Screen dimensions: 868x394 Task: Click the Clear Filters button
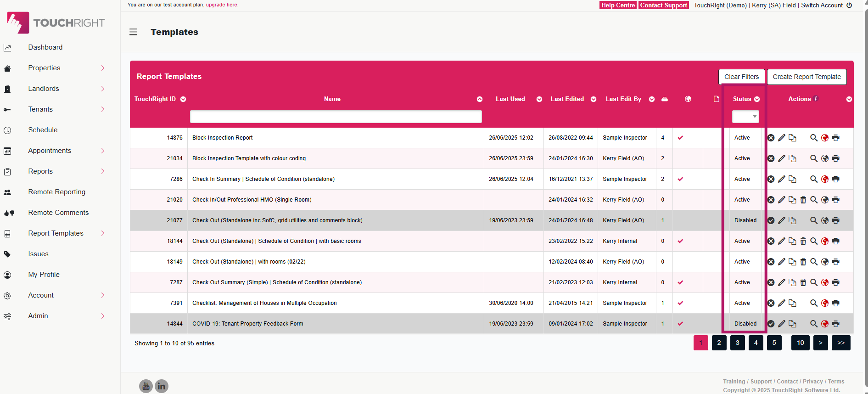[x=741, y=77]
